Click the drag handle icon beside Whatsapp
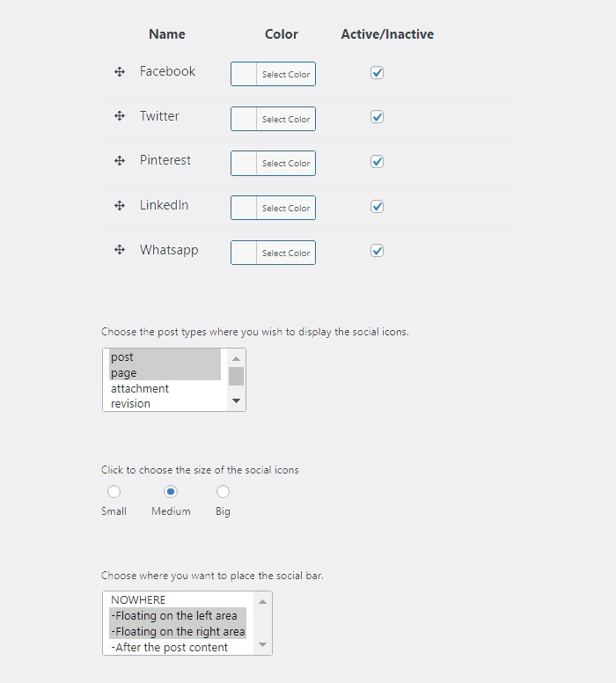 tap(120, 251)
